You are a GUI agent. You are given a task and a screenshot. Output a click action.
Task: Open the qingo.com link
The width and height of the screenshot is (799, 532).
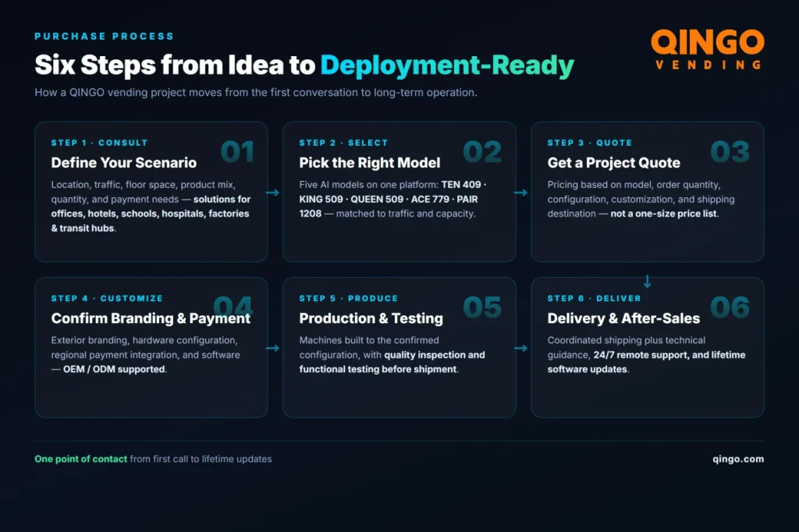738,459
